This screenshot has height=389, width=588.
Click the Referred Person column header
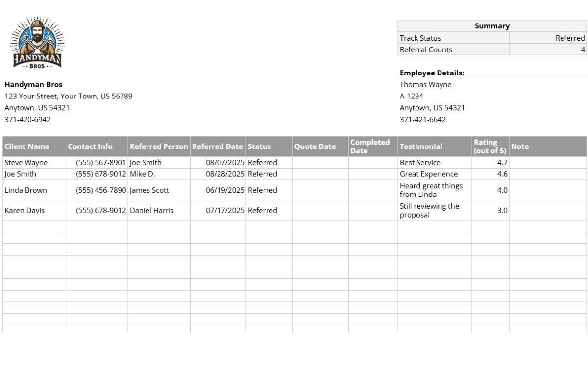(158, 146)
